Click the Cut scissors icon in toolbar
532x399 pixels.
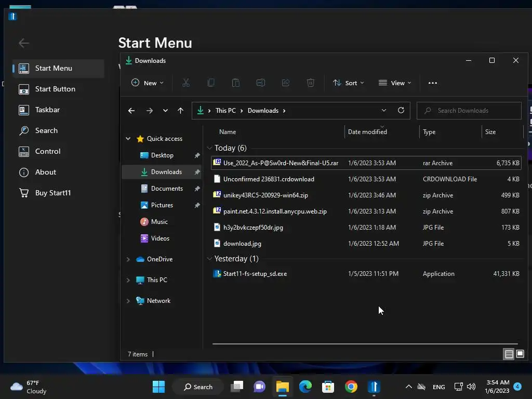coord(186,83)
